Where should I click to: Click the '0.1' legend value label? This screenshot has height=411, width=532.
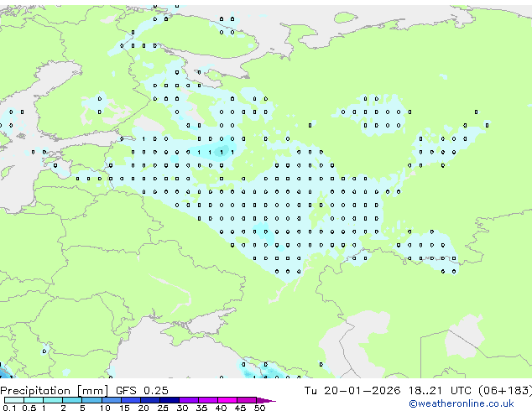tap(9, 408)
